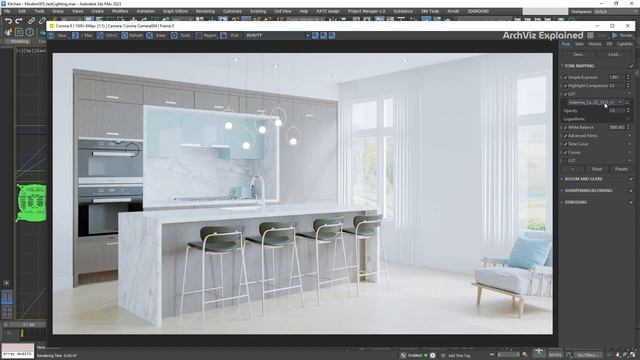Toggle the first LUT checkbox

pos(565,94)
